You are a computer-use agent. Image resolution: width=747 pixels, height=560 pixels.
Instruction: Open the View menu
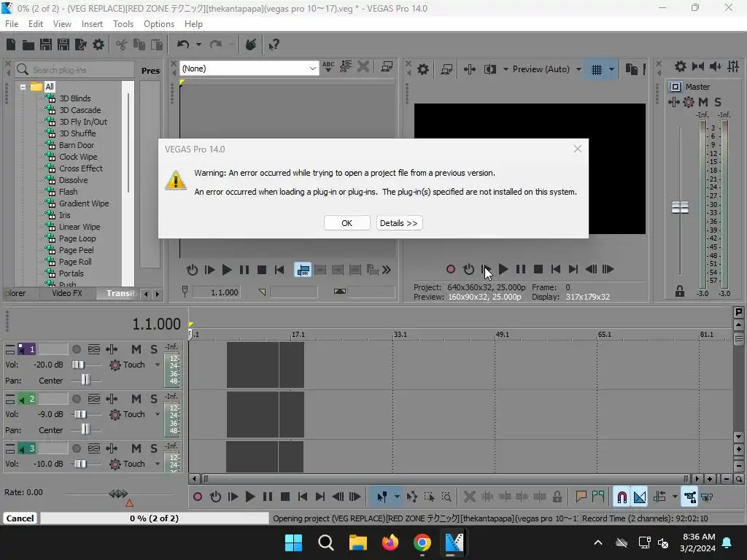pos(62,24)
